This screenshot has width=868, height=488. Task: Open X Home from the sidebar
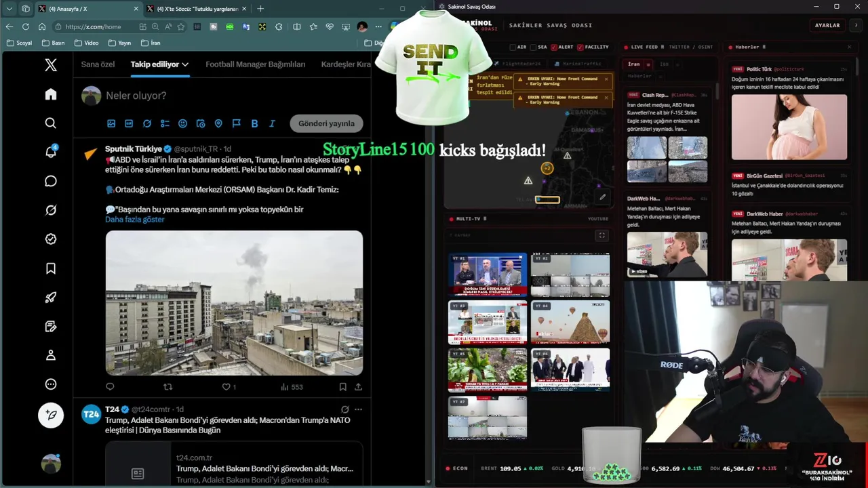point(51,94)
